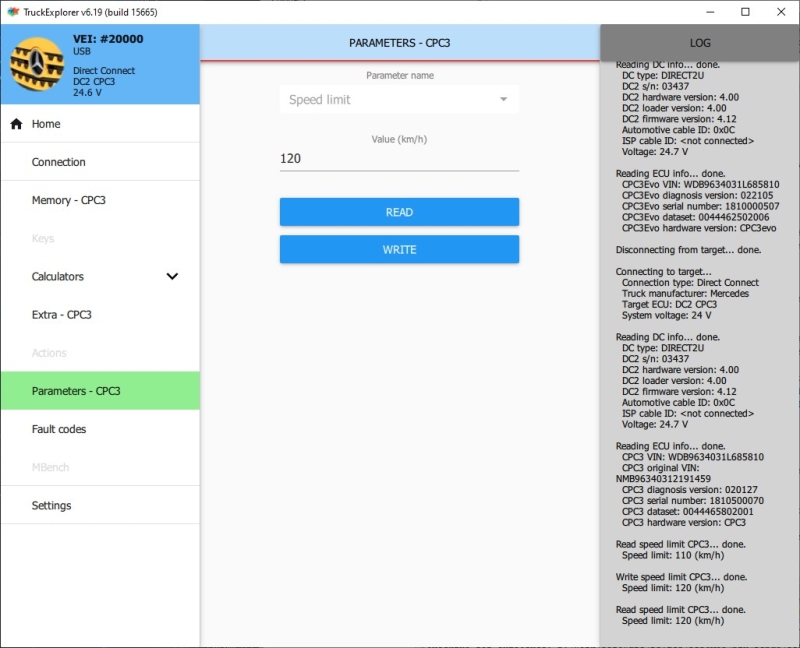Click log line 'Write speed limit CPC3... done.'

pos(681,577)
